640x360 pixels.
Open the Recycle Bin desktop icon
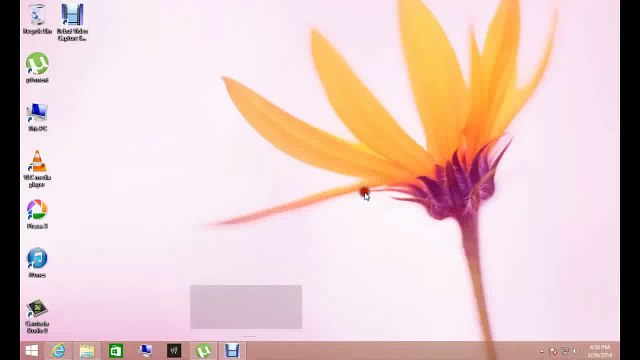(x=37, y=19)
